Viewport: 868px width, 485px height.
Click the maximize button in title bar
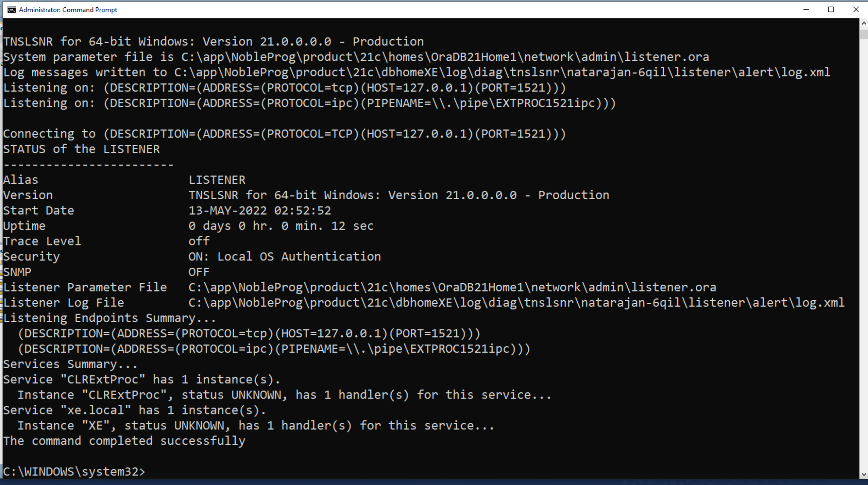point(830,9)
